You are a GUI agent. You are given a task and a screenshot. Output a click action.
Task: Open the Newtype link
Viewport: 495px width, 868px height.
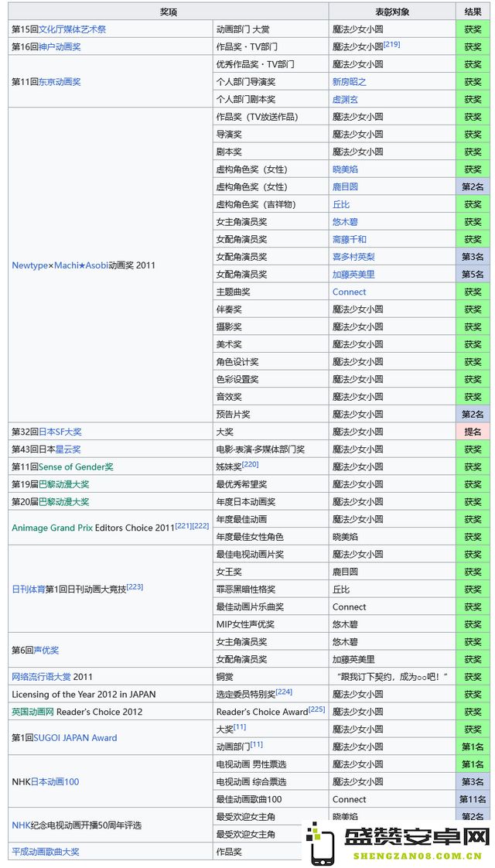coord(29,265)
